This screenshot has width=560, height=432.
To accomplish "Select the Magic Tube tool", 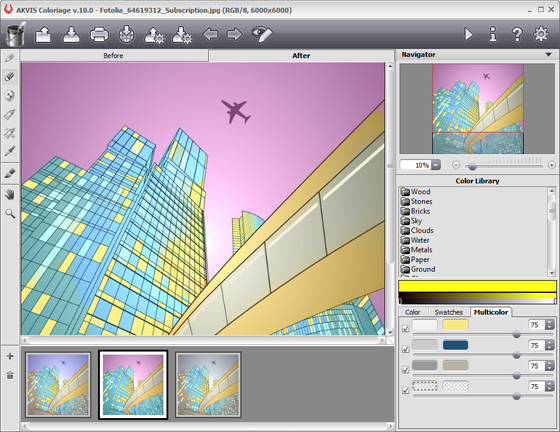I will (10, 133).
